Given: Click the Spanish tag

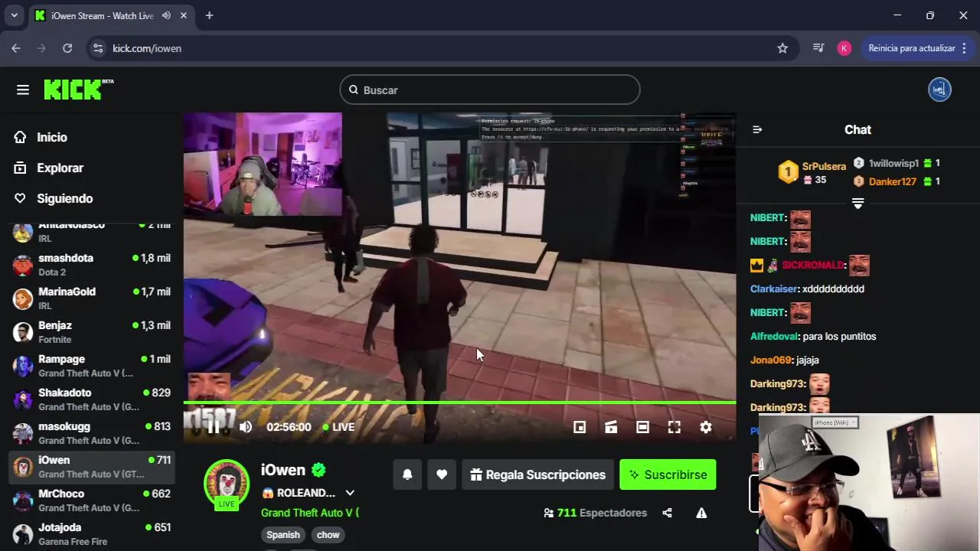Looking at the screenshot, I should [283, 535].
